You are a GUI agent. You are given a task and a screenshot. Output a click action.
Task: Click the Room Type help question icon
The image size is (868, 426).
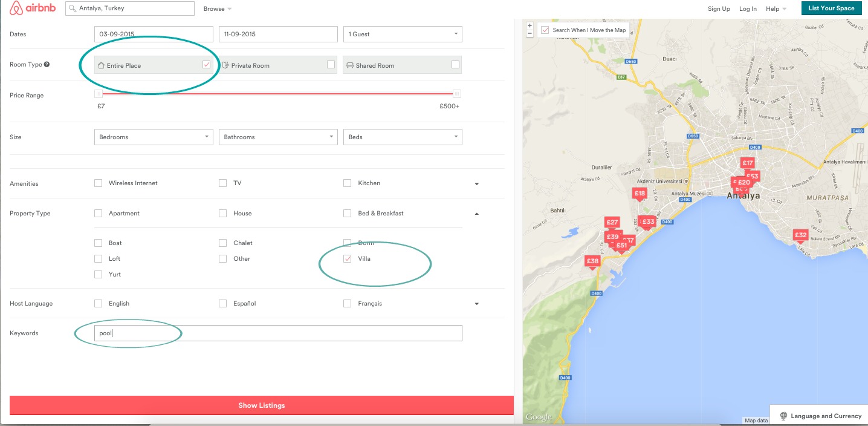coord(47,65)
